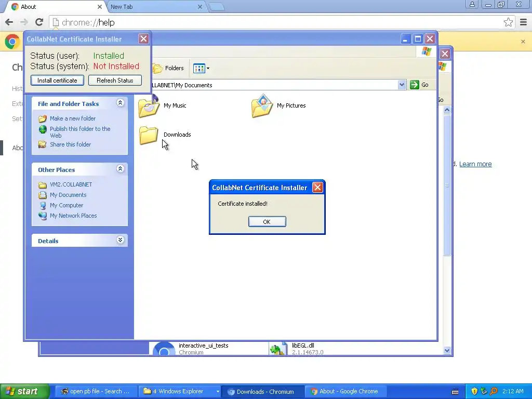Click the Share this folder icon
Image resolution: width=532 pixels, height=399 pixels.
(x=43, y=144)
